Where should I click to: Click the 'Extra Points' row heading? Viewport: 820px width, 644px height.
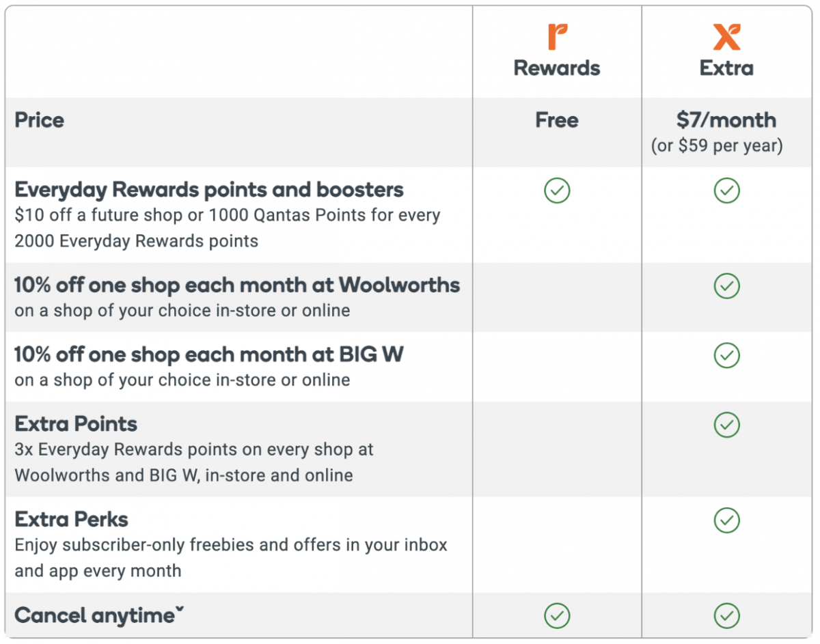coord(76,423)
